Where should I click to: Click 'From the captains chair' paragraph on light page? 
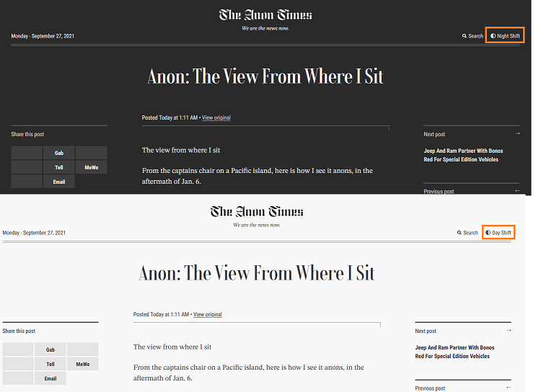(x=248, y=373)
